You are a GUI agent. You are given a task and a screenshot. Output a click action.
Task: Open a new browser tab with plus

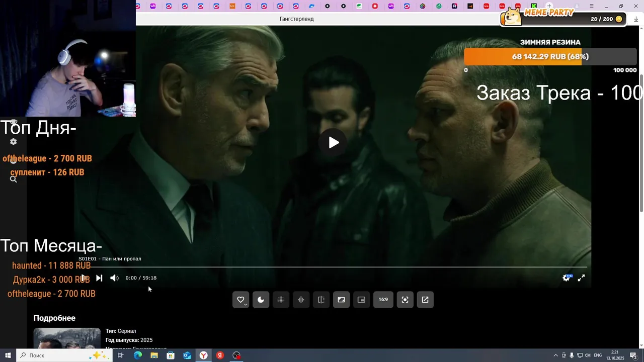[549, 6]
